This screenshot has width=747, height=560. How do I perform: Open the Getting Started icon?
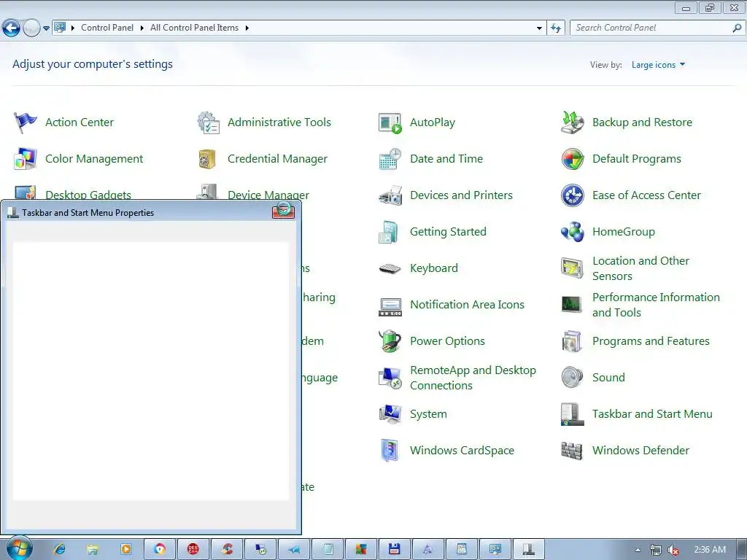click(x=389, y=232)
